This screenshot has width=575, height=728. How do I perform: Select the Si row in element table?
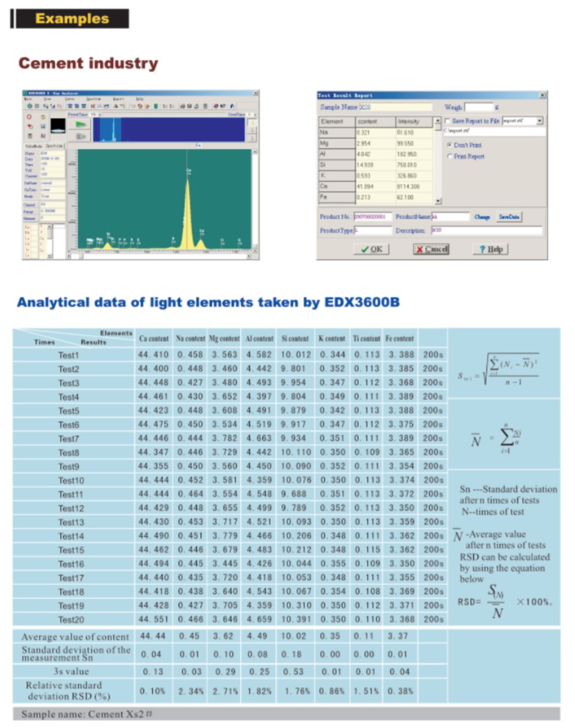click(x=376, y=165)
